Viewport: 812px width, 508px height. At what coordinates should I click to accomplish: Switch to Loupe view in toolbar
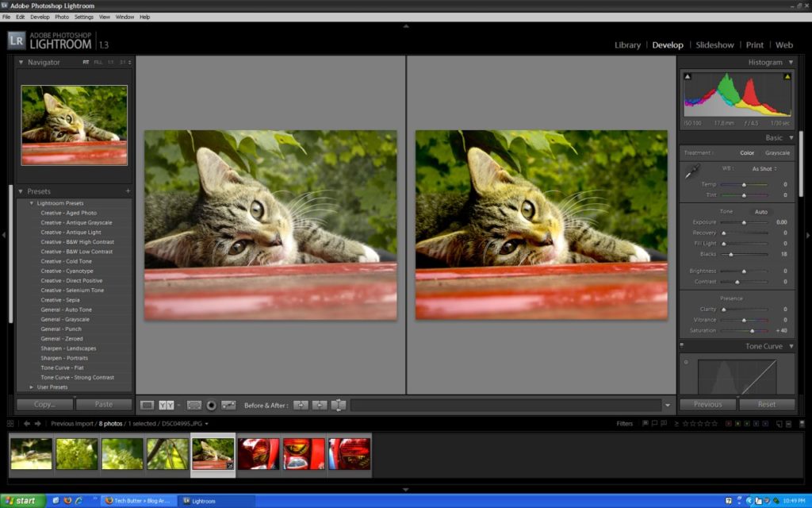147,405
